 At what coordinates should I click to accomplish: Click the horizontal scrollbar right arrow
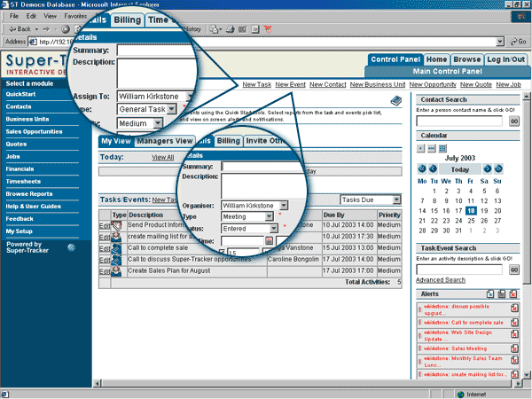(x=518, y=383)
